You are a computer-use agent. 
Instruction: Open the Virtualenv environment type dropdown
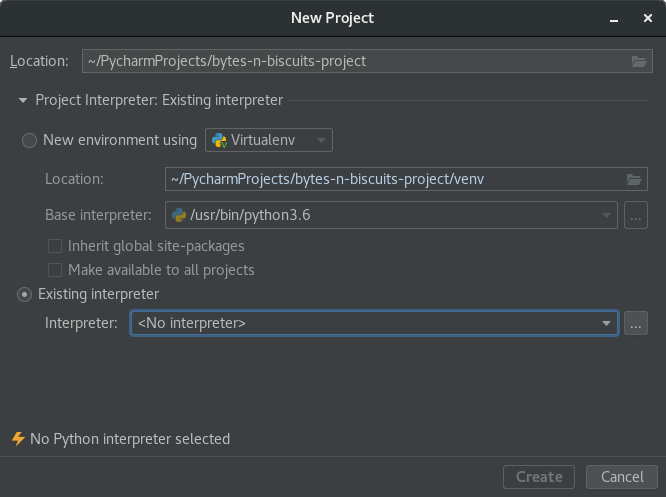tap(269, 140)
